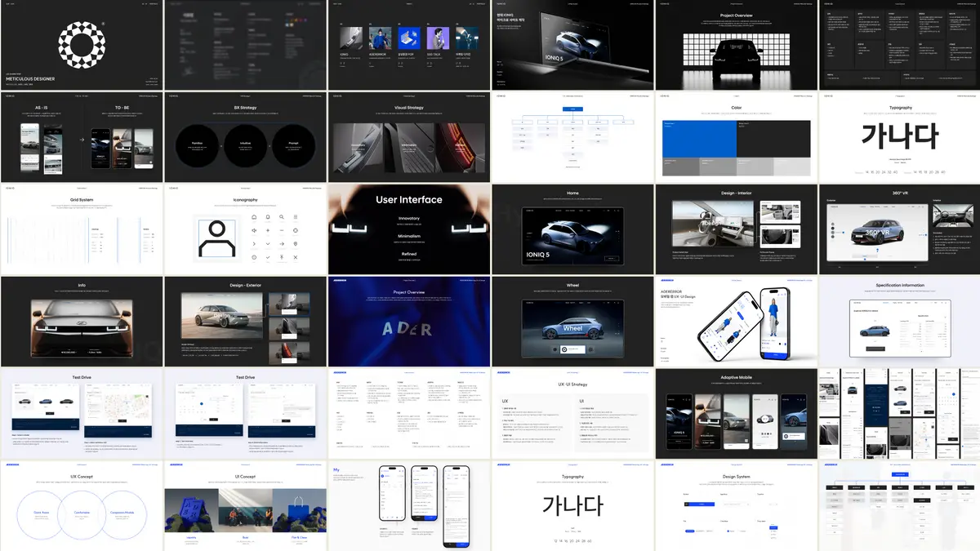Screen dimensions: 980x551
Task: Click the hamburger menu icon in Iconography slide
Action: pos(296,217)
